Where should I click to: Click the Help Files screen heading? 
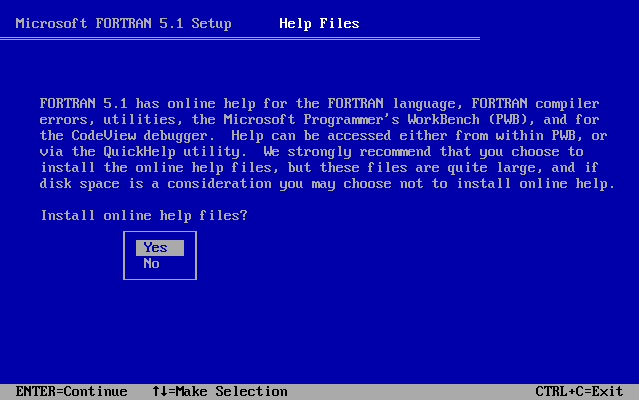point(319,24)
